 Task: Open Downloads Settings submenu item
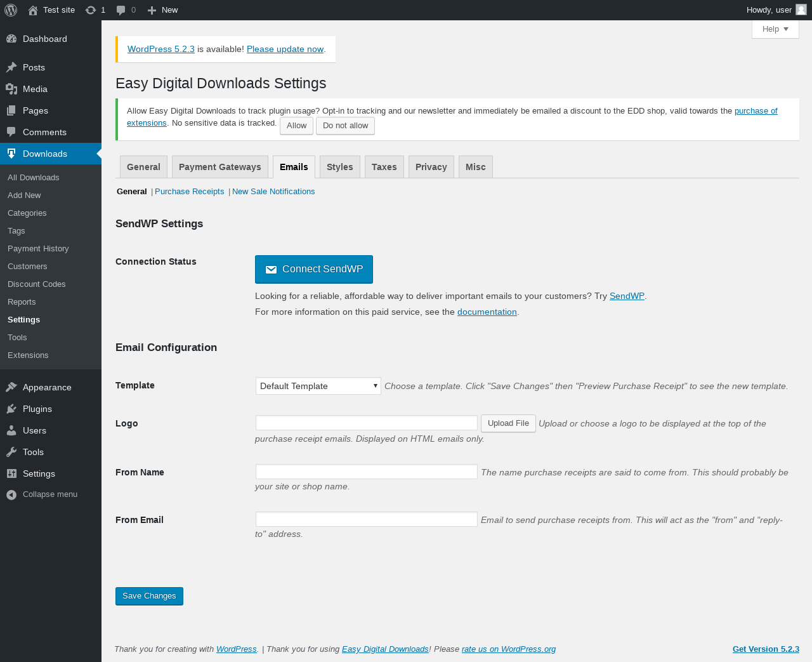(51, 320)
